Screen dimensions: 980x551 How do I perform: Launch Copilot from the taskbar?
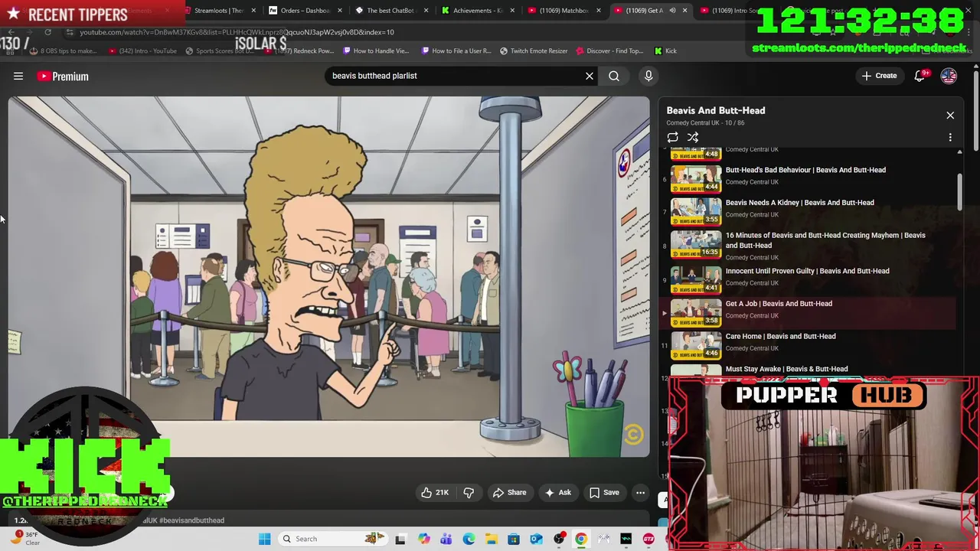pos(423,539)
